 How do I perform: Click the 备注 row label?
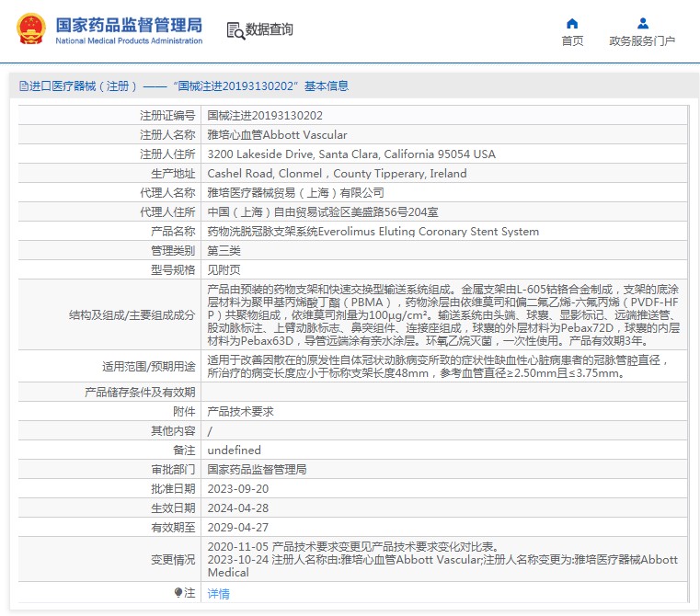(184, 450)
